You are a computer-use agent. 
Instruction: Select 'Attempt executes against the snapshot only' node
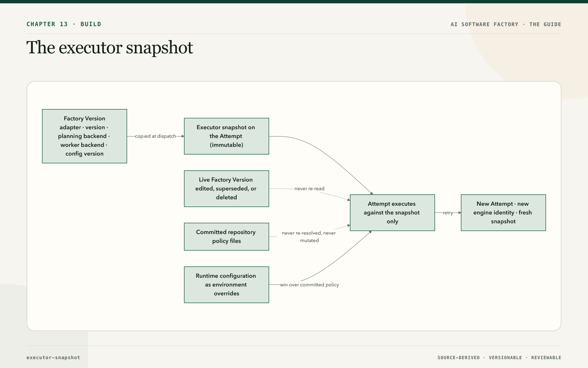click(392, 213)
